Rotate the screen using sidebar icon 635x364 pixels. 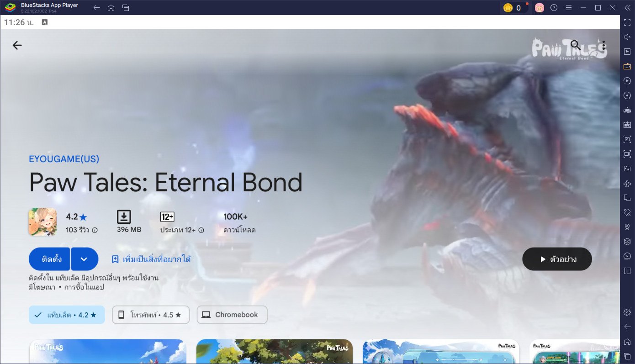[x=627, y=212]
